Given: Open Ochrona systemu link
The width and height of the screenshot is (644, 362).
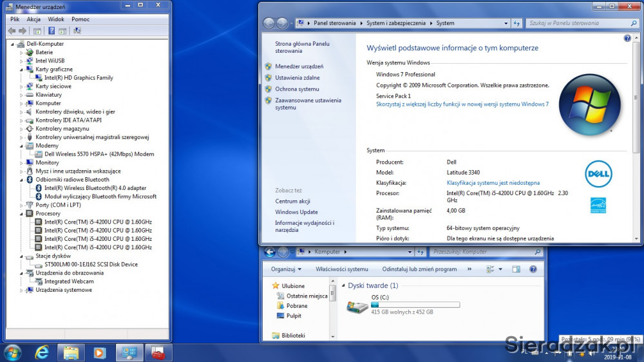Looking at the screenshot, I should click(297, 89).
